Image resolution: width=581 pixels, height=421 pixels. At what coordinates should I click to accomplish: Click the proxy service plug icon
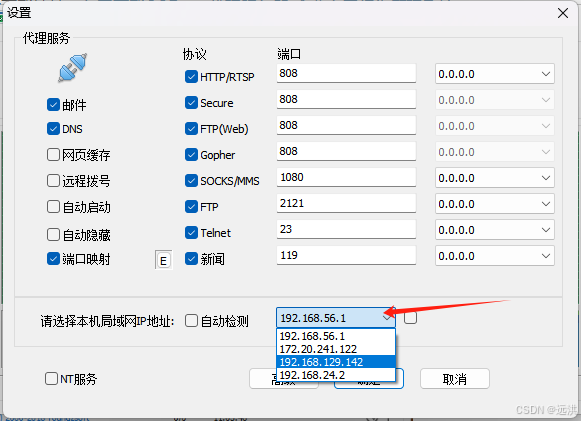coord(73,67)
